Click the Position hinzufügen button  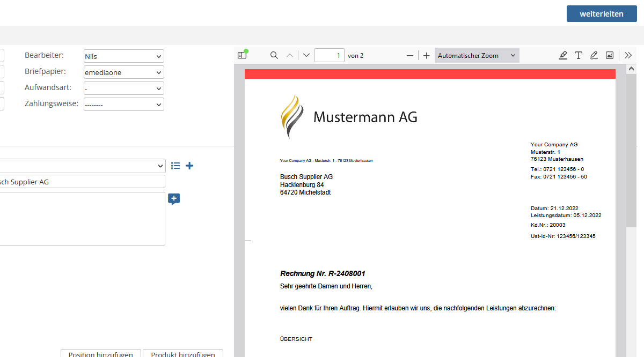pyautogui.click(x=101, y=354)
